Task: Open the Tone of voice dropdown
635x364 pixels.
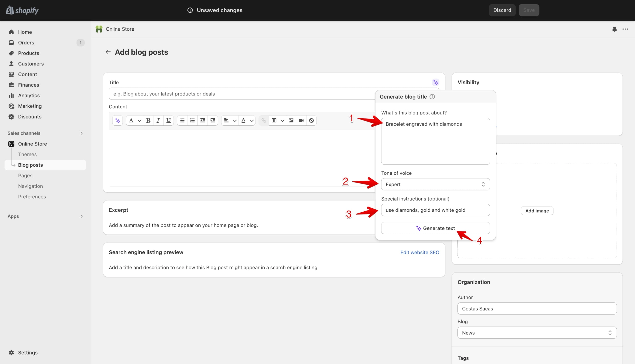Action: click(x=435, y=184)
